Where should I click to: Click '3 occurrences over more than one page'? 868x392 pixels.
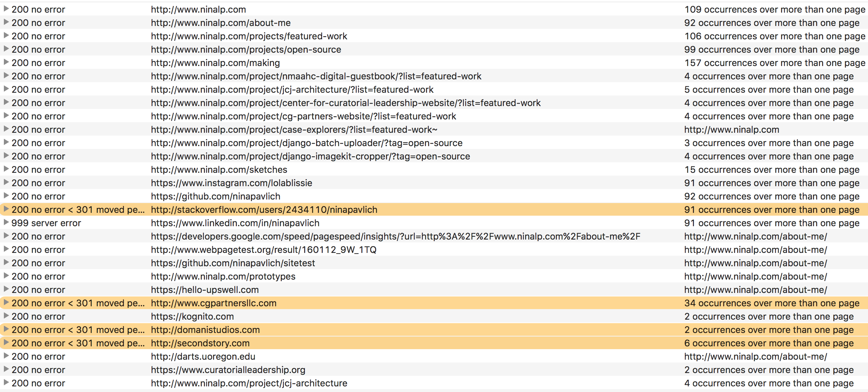(769, 143)
